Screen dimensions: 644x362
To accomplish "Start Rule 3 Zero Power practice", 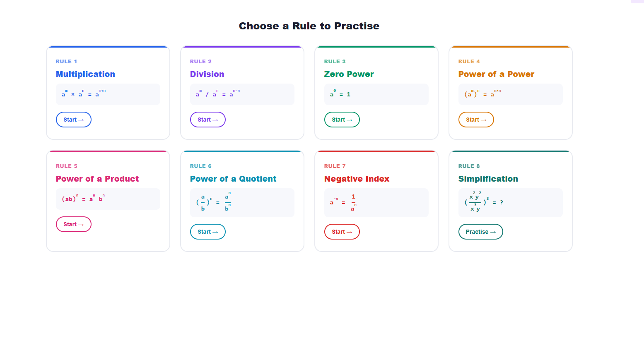I will (342, 120).
